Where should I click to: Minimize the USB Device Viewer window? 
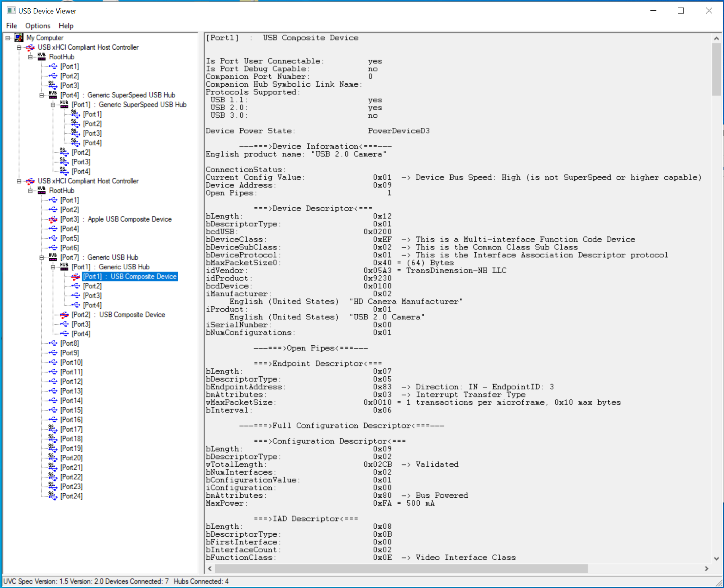pos(653,11)
